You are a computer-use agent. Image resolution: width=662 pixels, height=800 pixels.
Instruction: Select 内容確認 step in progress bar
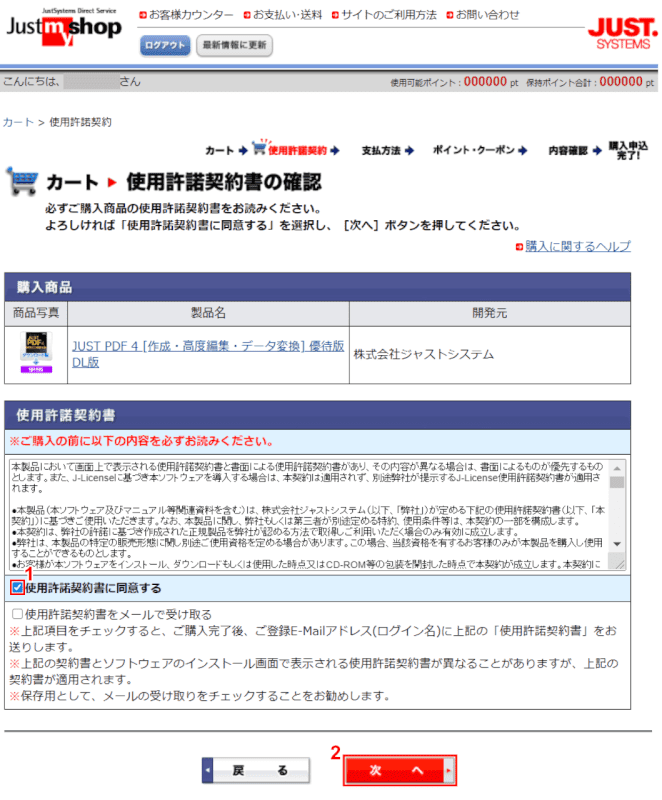click(568, 151)
